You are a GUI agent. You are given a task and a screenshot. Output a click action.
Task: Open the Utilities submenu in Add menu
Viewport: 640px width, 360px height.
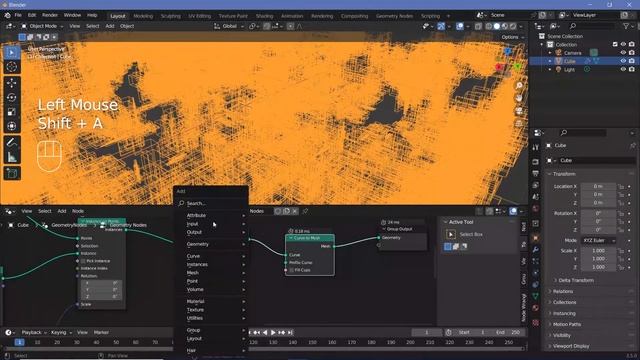tap(212, 318)
